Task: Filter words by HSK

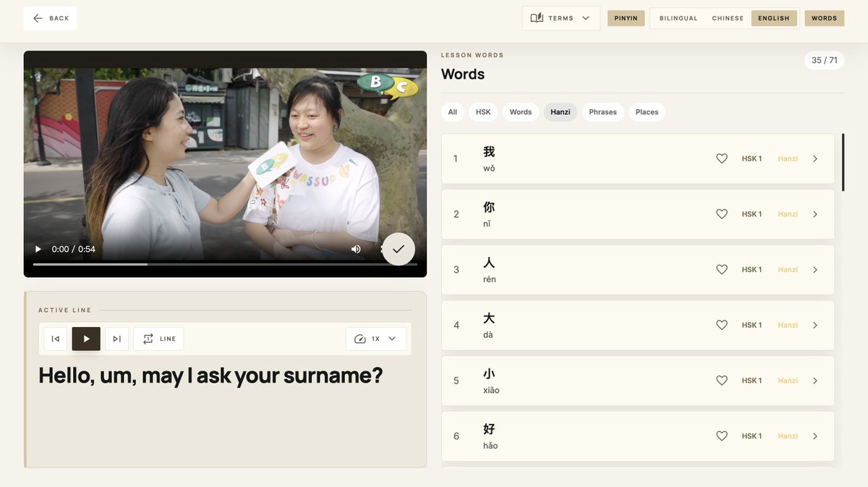Action: [483, 112]
